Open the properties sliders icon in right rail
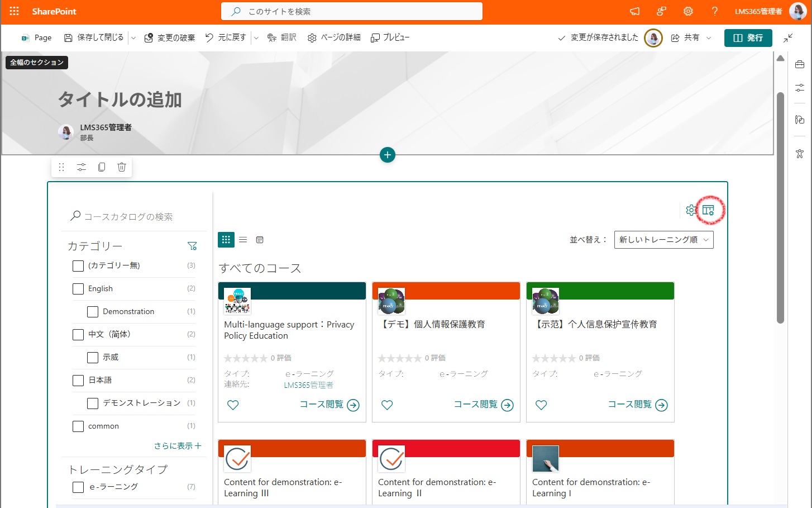 click(800, 88)
